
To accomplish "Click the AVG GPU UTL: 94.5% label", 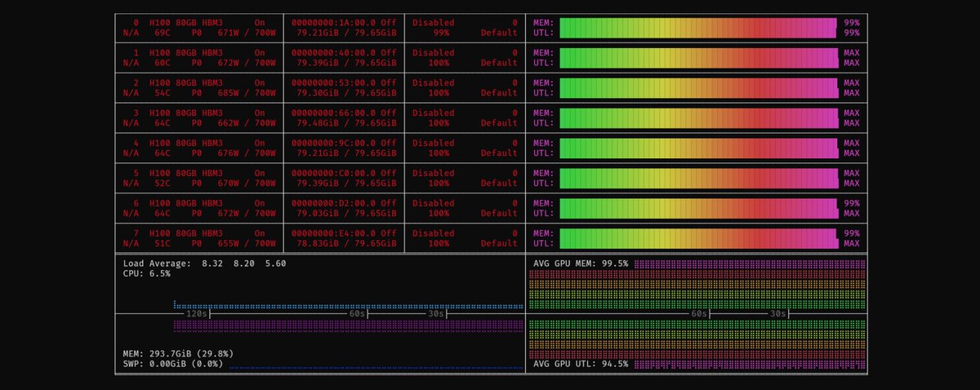I will [581, 364].
